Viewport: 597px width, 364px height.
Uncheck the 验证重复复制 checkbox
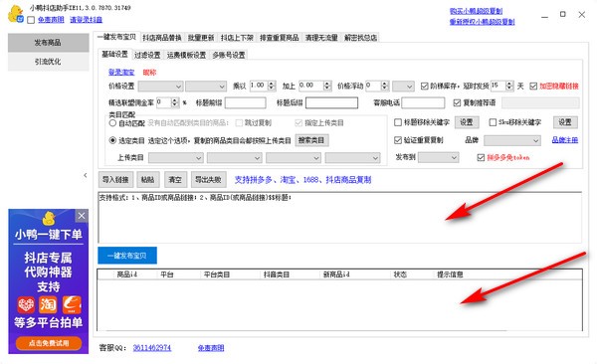tap(398, 140)
